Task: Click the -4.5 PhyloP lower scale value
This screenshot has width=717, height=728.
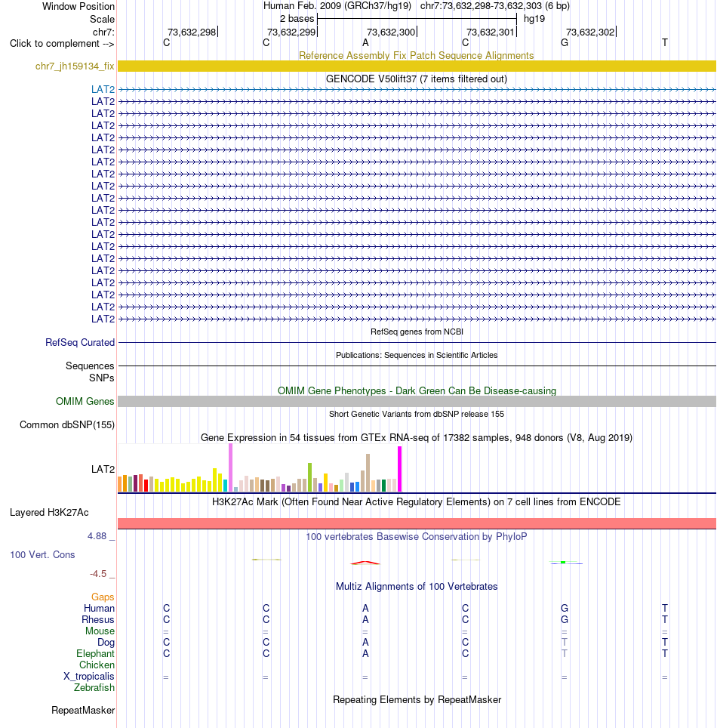Action: [x=98, y=573]
